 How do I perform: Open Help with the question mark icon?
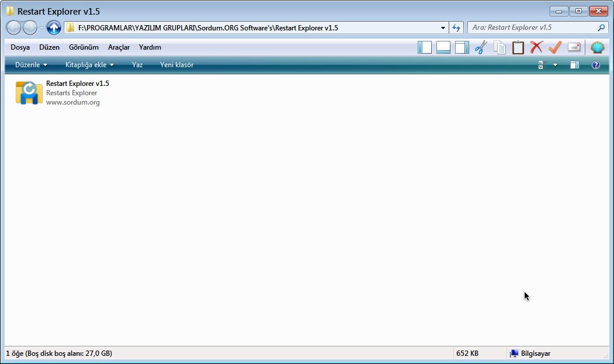595,65
